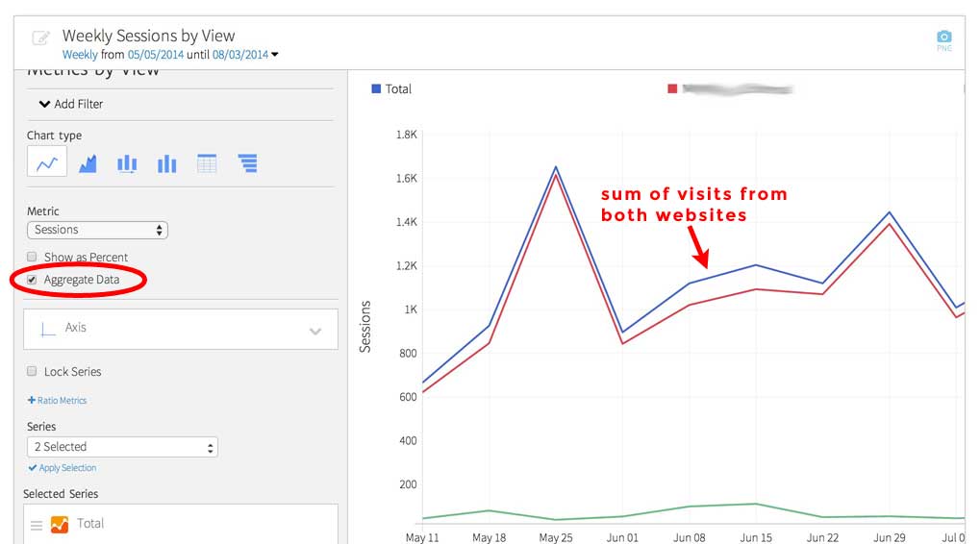Open the Sessions metric dropdown
This screenshot has height=544, width=980.
pos(97,230)
